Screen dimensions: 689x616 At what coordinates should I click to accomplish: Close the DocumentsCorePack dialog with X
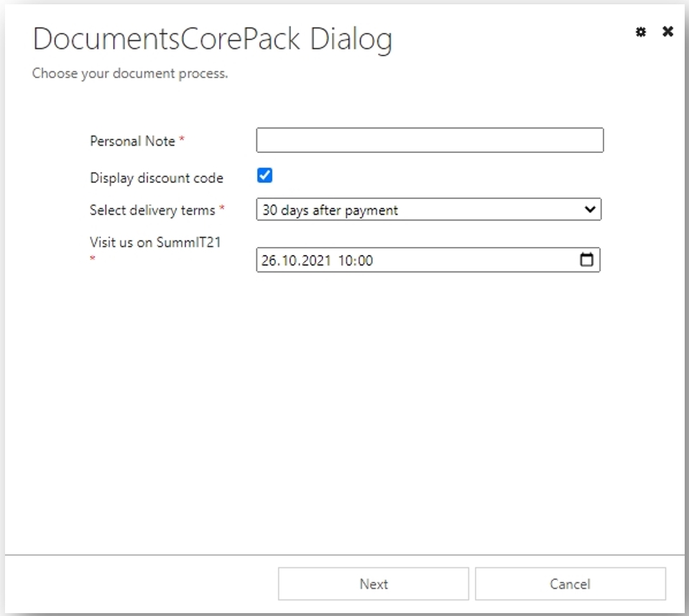point(667,32)
